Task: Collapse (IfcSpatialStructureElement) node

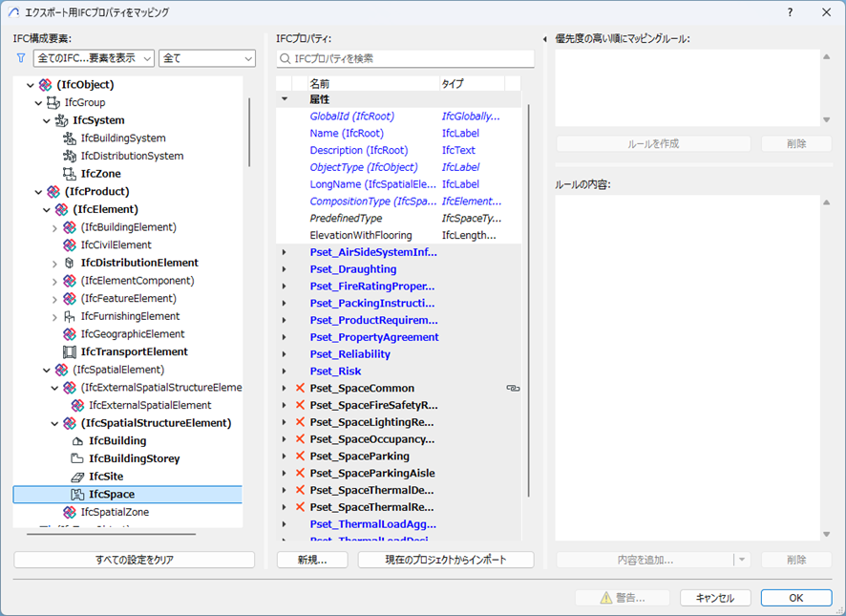Action: tap(54, 423)
